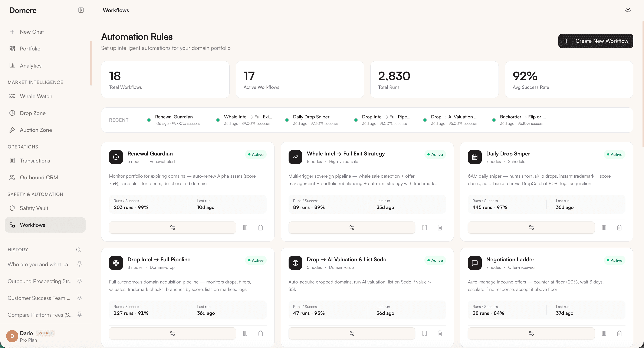This screenshot has width=644, height=348.
Task: Pause the Drop AI Valuation & List Sedo workflow
Action: (424, 333)
